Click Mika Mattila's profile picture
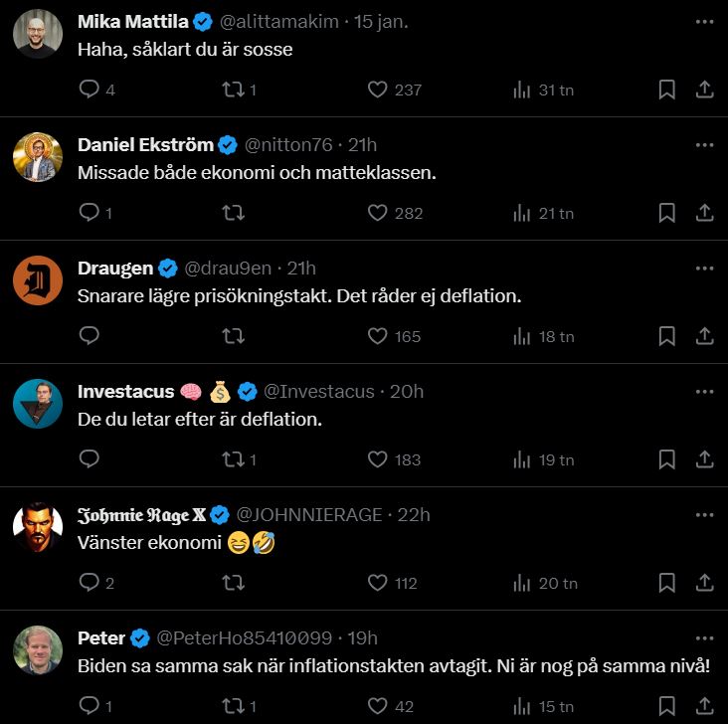This screenshot has height=724, width=728. (38, 34)
